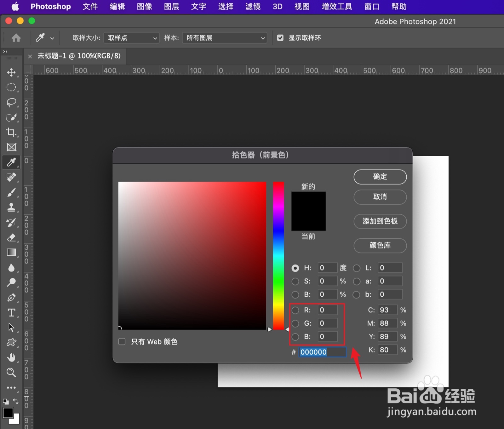Screen dimensions: 504x429
Task: Open the 滤镜 menu
Action: [x=253, y=7]
